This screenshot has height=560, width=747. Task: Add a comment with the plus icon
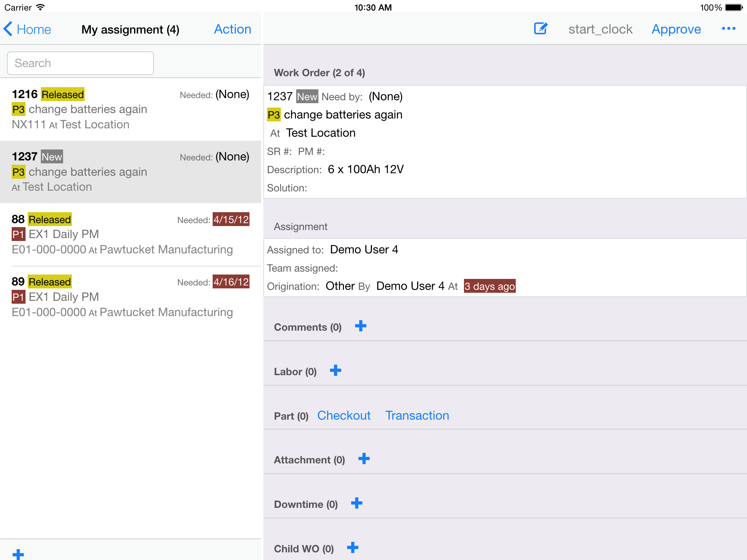coord(360,326)
